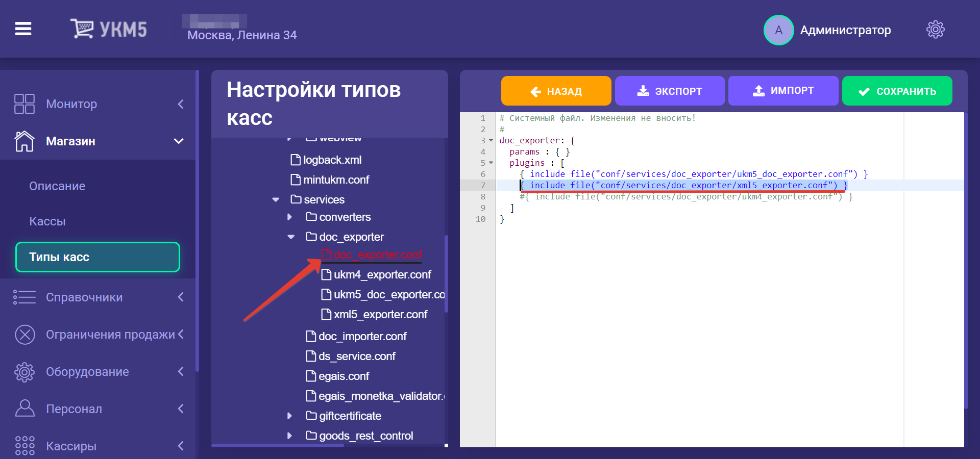Viewport: 980px width, 459px height.
Task: Click the orange НАЗАД button
Action: 556,91
